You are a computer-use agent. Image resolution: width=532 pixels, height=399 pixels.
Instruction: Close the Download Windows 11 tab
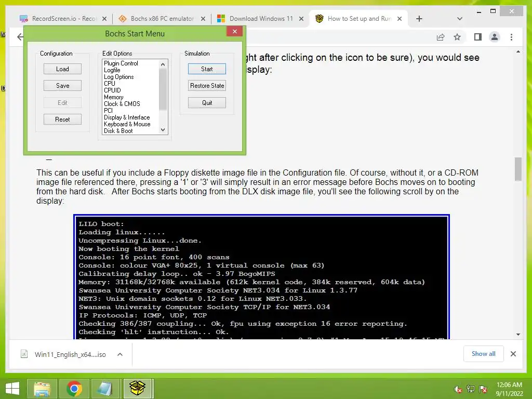click(301, 19)
